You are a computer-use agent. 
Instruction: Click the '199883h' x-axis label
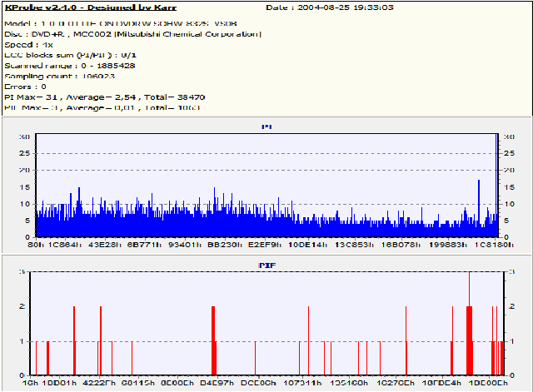[x=448, y=245]
